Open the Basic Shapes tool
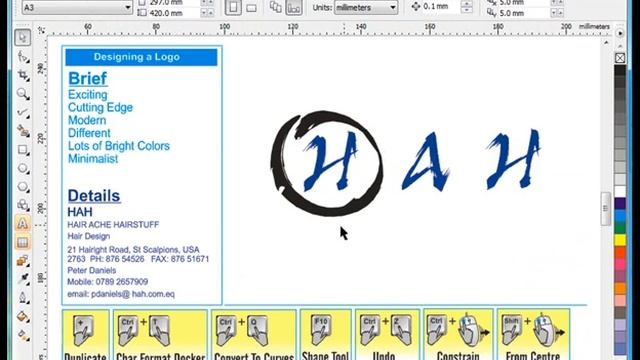The width and height of the screenshot is (640, 360). 23,205
